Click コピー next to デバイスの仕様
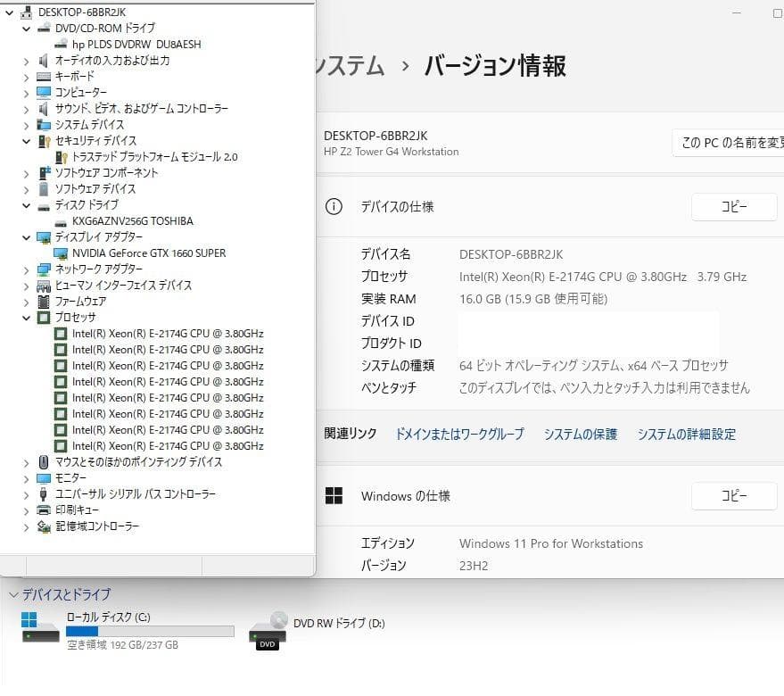 tap(733, 206)
